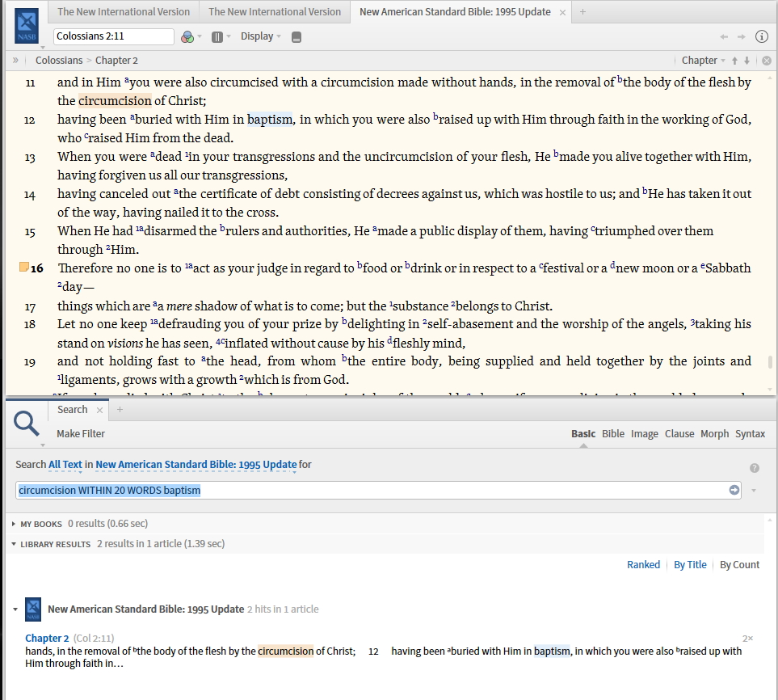
Task: Switch to Clause search type
Action: pos(679,433)
